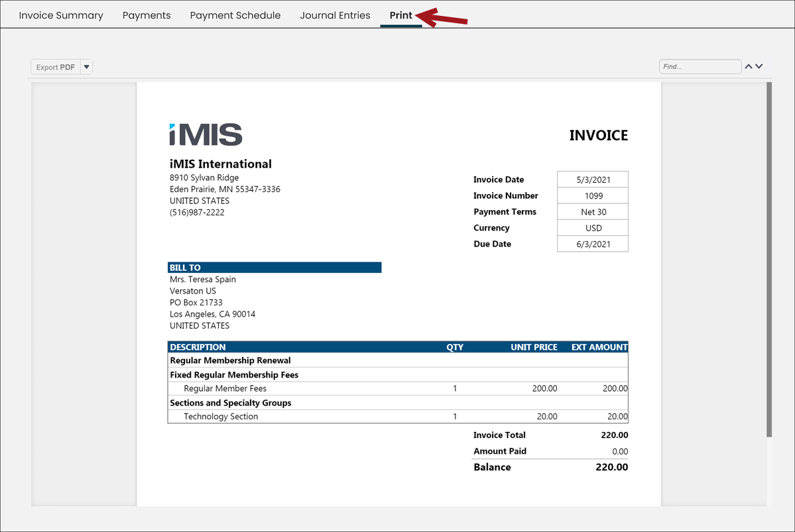Open the Payment Schedule tab

click(x=235, y=15)
